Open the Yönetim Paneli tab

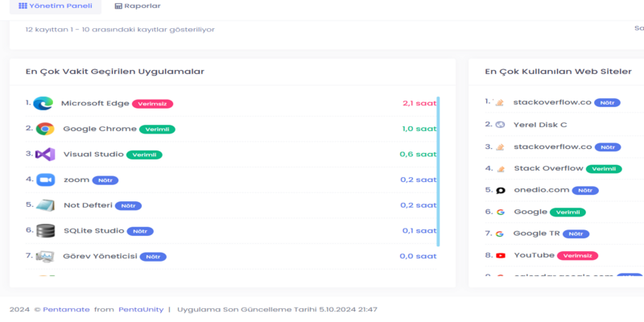(x=50, y=6)
